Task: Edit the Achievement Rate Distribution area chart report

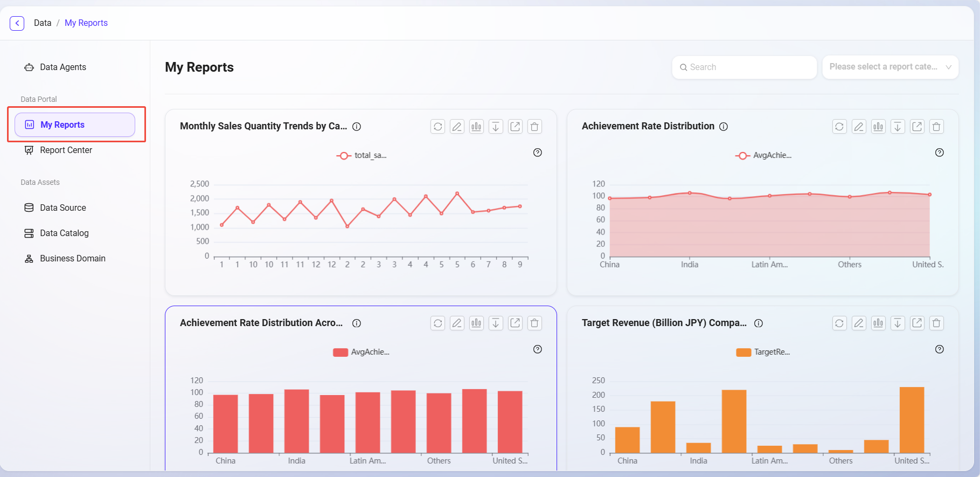Action: click(859, 127)
